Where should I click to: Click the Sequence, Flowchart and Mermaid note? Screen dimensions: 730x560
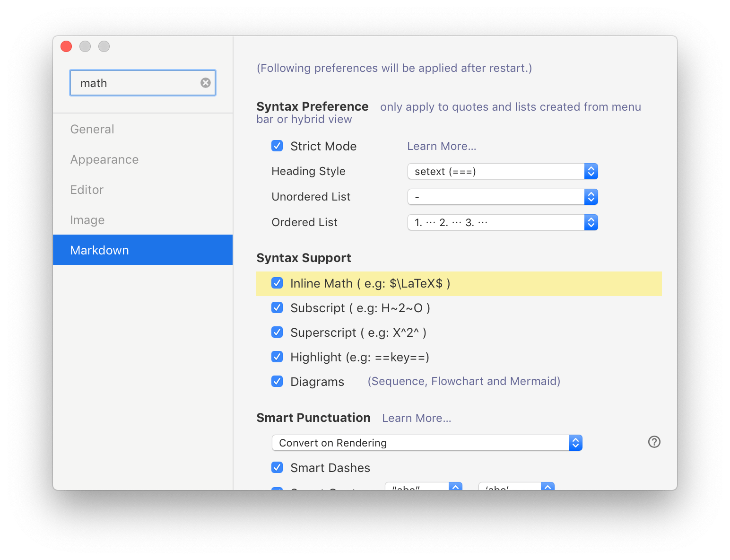pos(464,381)
